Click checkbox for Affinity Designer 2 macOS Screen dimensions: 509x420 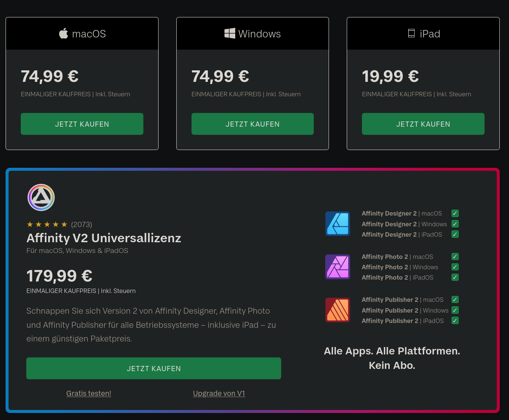pyautogui.click(x=455, y=213)
